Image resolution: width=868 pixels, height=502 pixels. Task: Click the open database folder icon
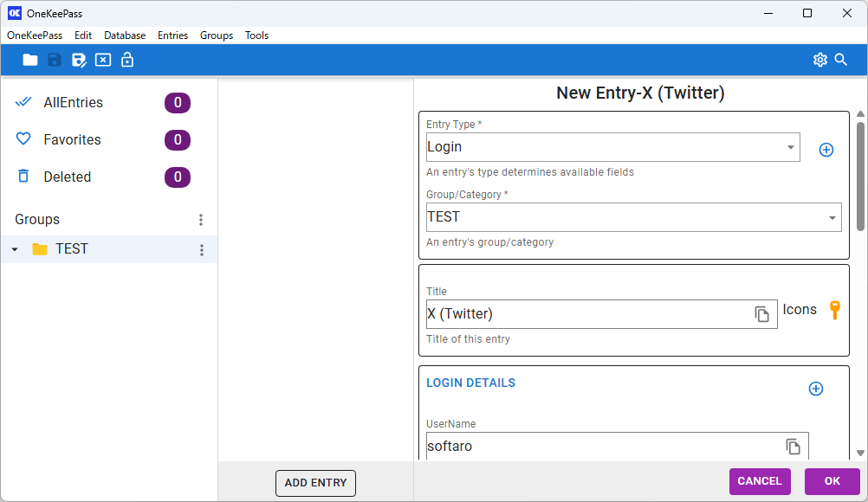[x=30, y=60]
